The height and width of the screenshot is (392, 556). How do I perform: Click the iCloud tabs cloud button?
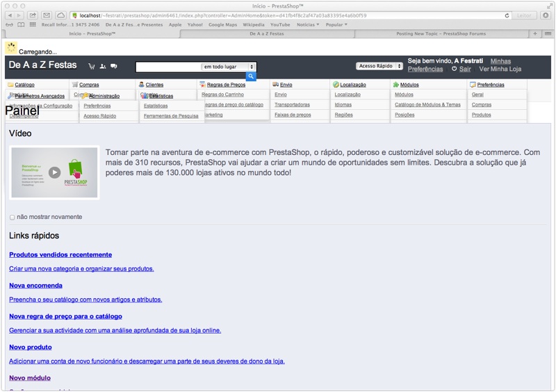tap(60, 15)
